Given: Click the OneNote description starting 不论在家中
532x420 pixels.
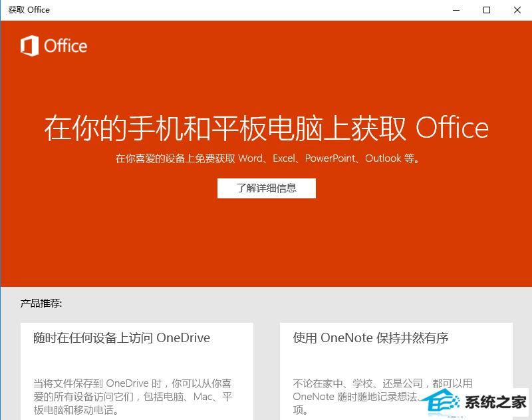Looking at the screenshot, I should coord(383,397).
